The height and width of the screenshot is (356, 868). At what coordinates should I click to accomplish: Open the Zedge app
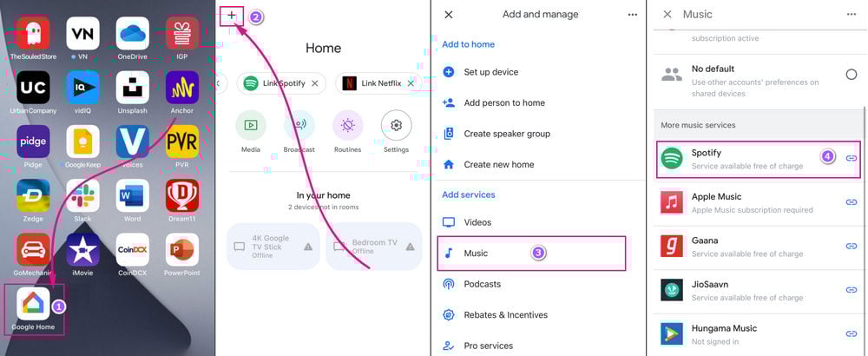(x=33, y=195)
